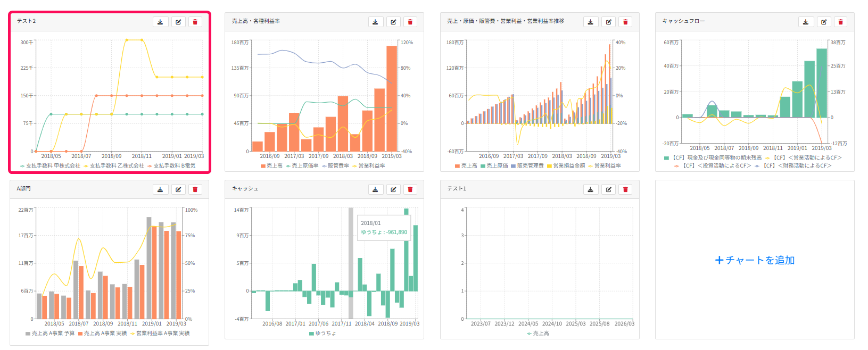Screen dimensions: 868x350
Task: Edit the キャッシュ chart
Action: coord(393,189)
